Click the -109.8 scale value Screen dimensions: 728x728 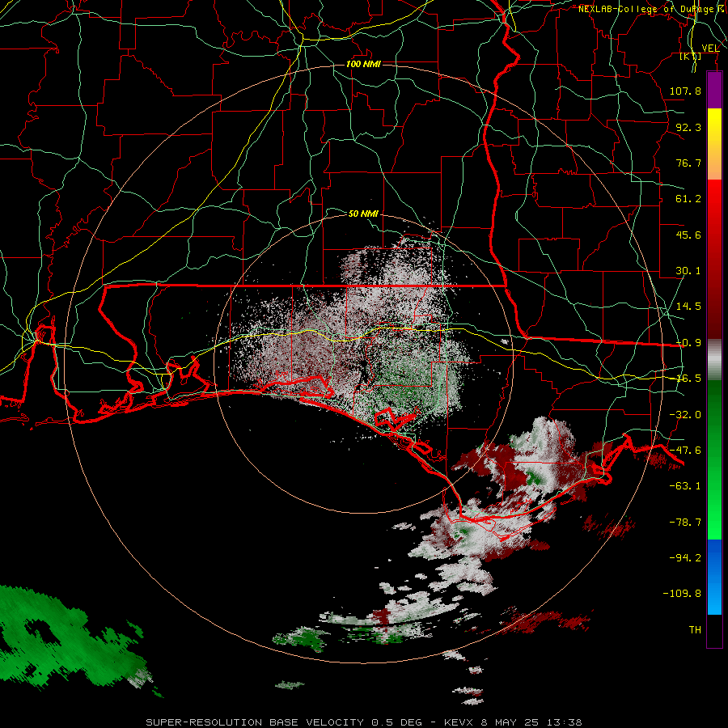682,594
